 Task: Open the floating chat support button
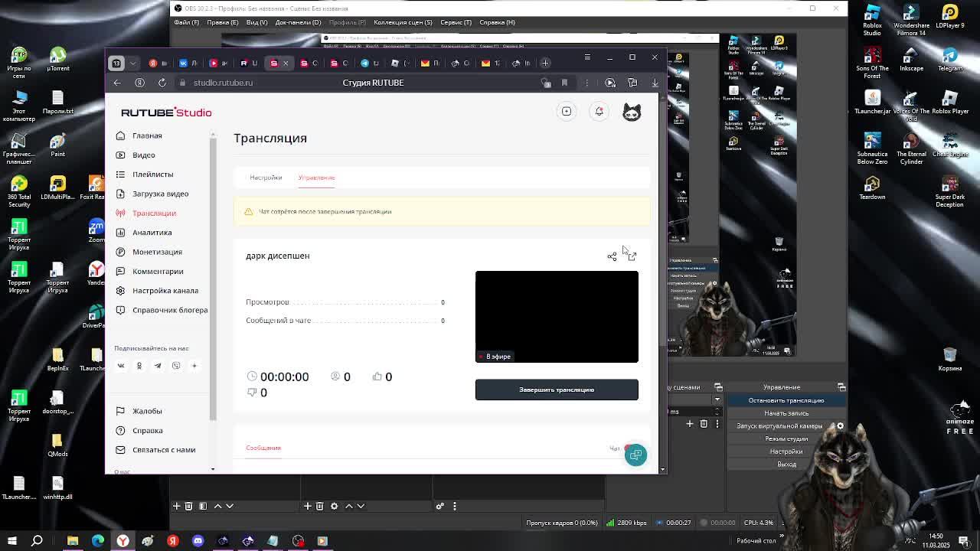(x=635, y=455)
